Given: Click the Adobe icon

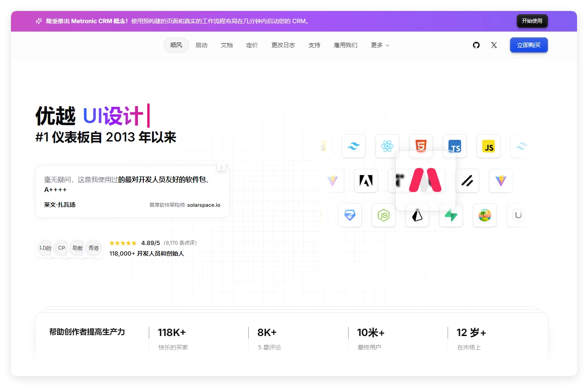Looking at the screenshot, I should (x=366, y=181).
